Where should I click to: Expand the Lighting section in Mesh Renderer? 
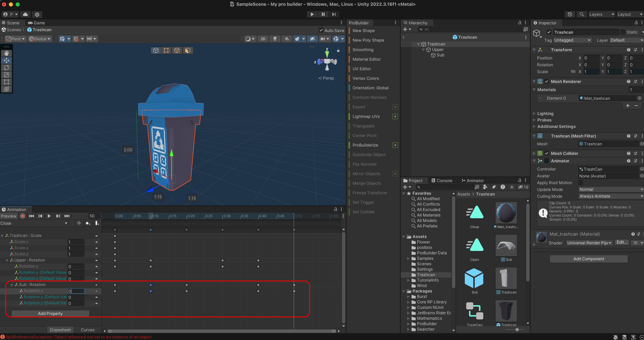click(545, 113)
